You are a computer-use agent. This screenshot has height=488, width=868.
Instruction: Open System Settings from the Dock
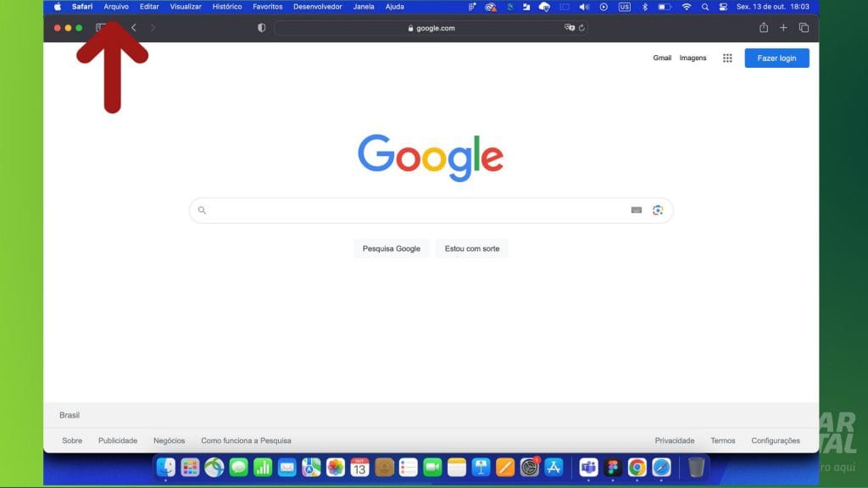(529, 468)
